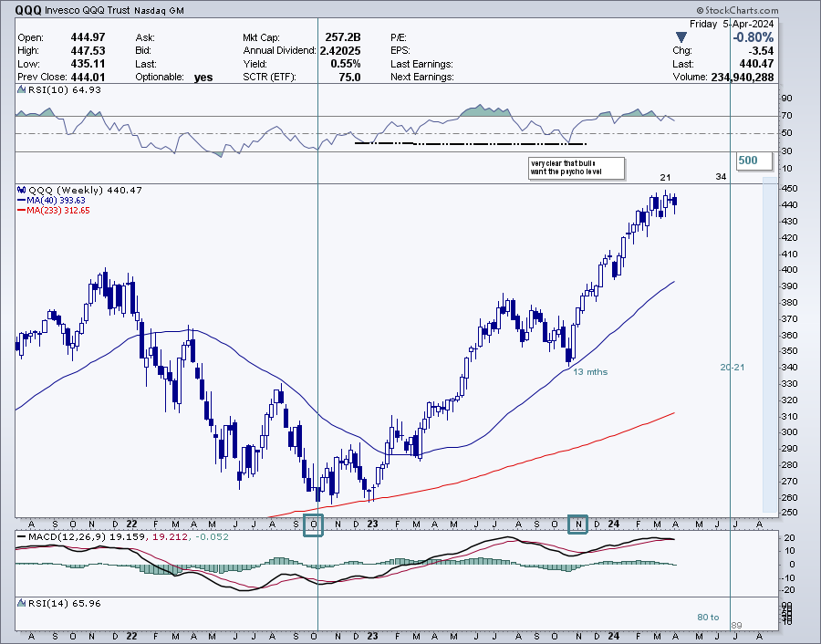Click the MACD signal value 19.212
This screenshot has height=644, width=821.
click(170, 536)
